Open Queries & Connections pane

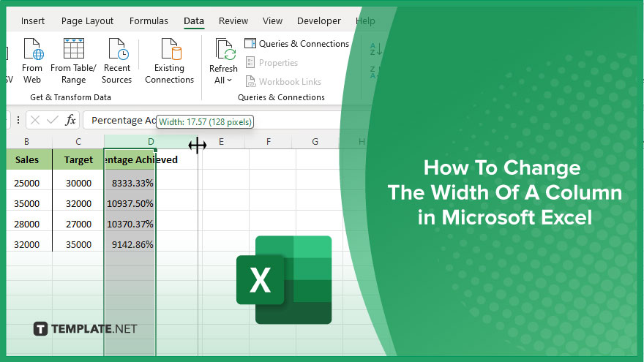(296, 43)
